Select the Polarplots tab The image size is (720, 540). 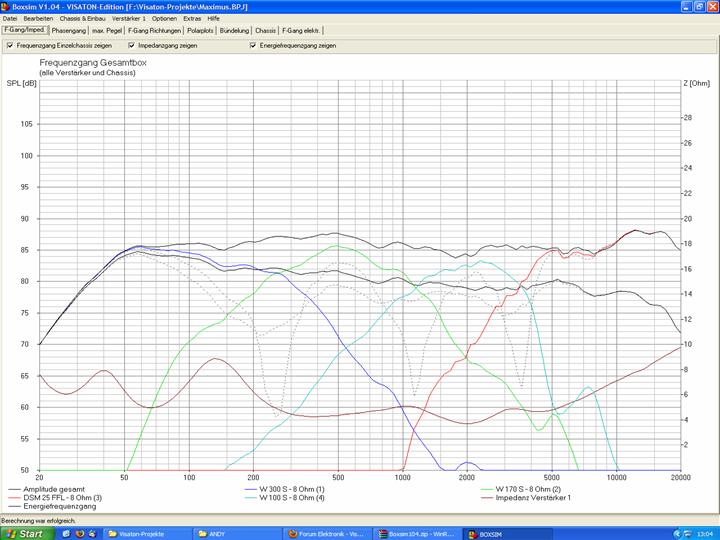[200, 31]
